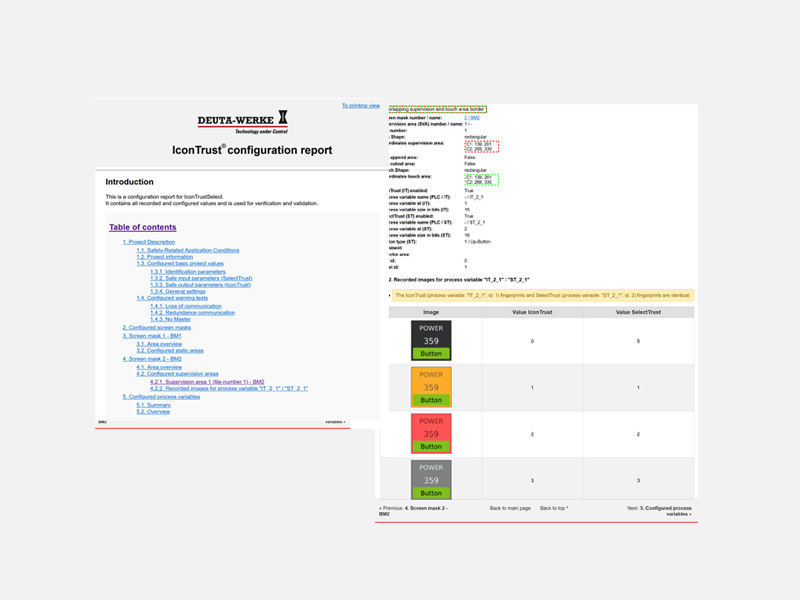The height and width of the screenshot is (600, 800).
Task: Jump to '1.3.1. Identification parameters'
Action: [188, 271]
